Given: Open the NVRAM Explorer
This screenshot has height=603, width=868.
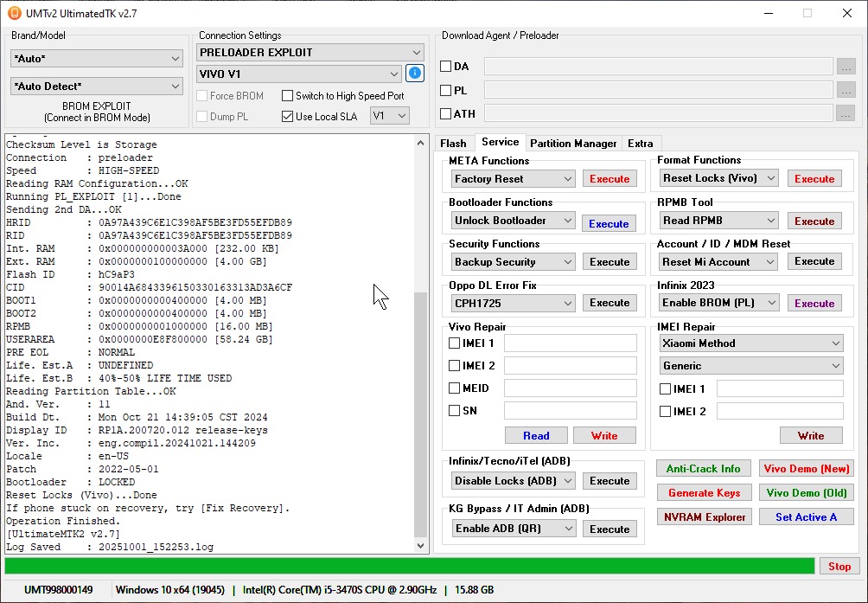Looking at the screenshot, I should click(x=705, y=516).
